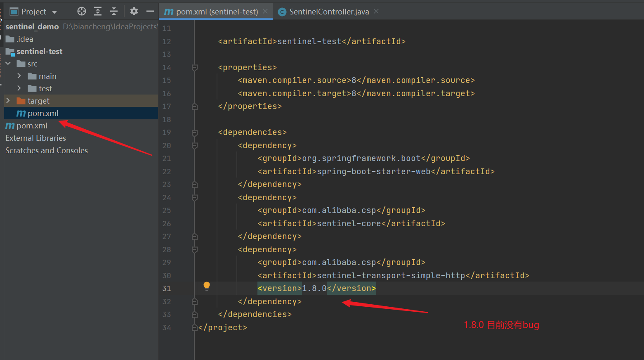Click the fold end marker at line 32
Viewport: 644px width, 360px height.
(x=195, y=301)
